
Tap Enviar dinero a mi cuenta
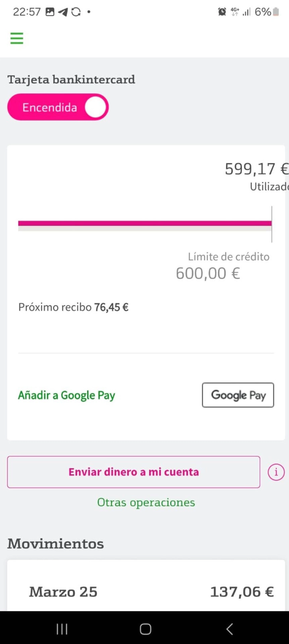point(133,472)
